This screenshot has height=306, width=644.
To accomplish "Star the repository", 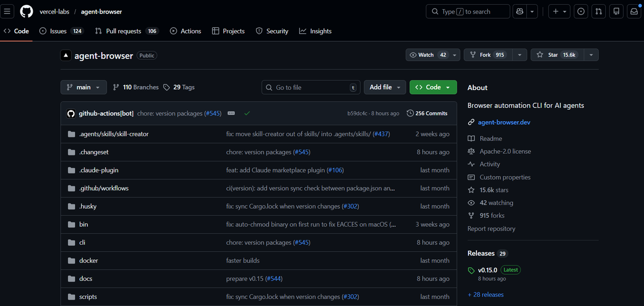I will [558, 55].
